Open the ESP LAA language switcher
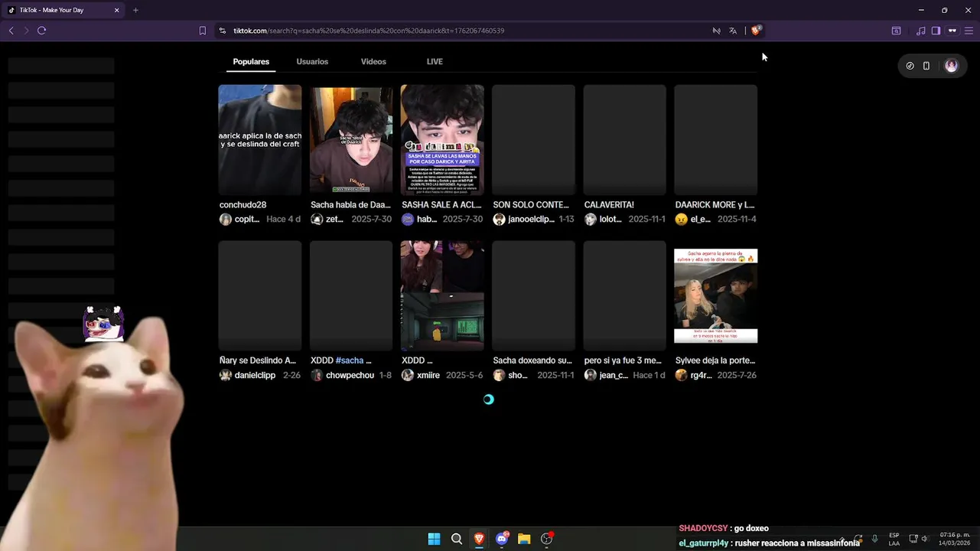The image size is (980, 551). pyautogui.click(x=894, y=539)
